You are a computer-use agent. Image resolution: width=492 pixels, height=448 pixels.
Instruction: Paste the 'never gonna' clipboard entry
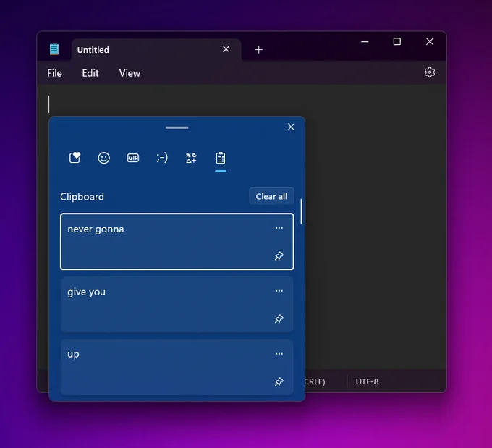point(177,242)
